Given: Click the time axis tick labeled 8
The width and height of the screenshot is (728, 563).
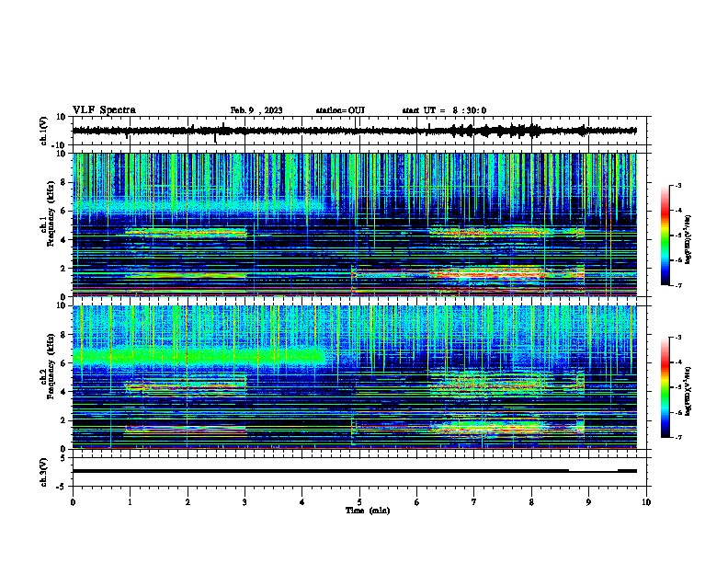Looking at the screenshot, I should pos(531,502).
